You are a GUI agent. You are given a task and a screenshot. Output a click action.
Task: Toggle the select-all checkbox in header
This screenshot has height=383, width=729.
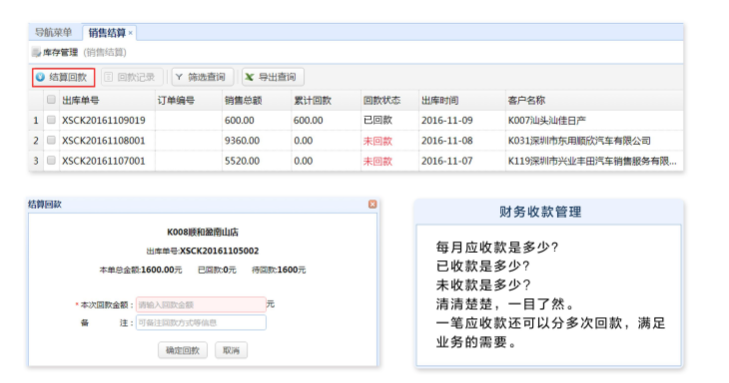[x=51, y=99]
